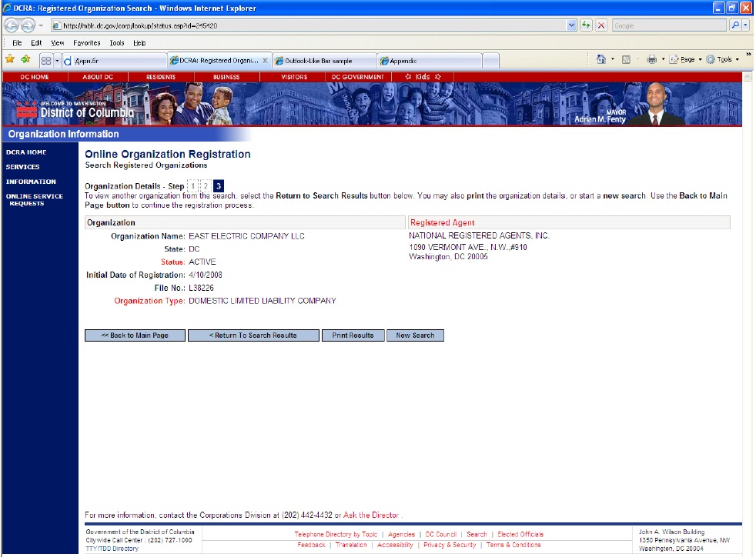This screenshot has width=756, height=557.
Task: Click Return To Search Results button
Action: [253, 335]
